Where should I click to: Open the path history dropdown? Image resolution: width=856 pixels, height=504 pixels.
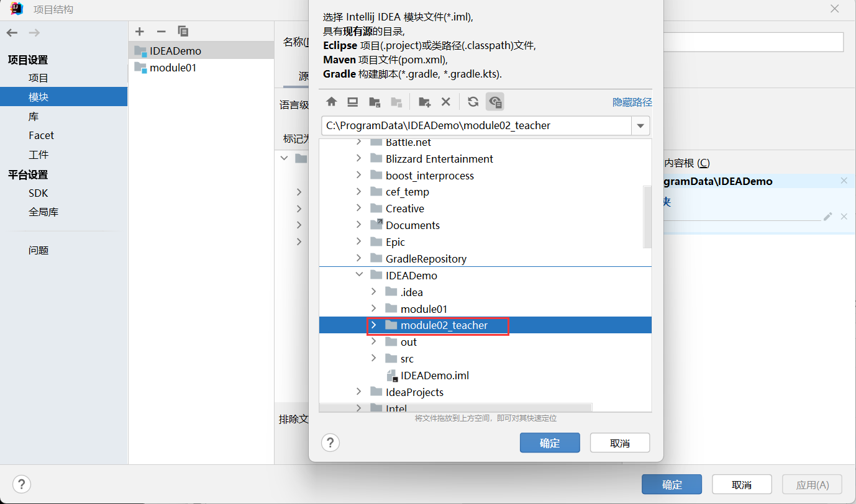(640, 125)
